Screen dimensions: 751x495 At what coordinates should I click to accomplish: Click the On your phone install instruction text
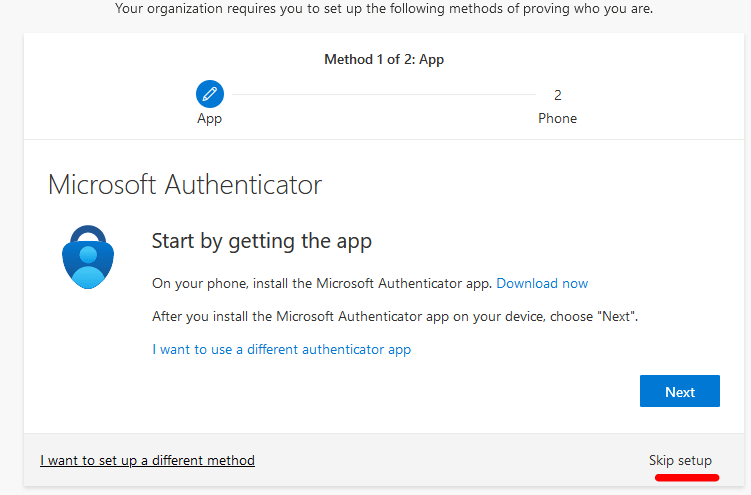pyautogui.click(x=321, y=283)
